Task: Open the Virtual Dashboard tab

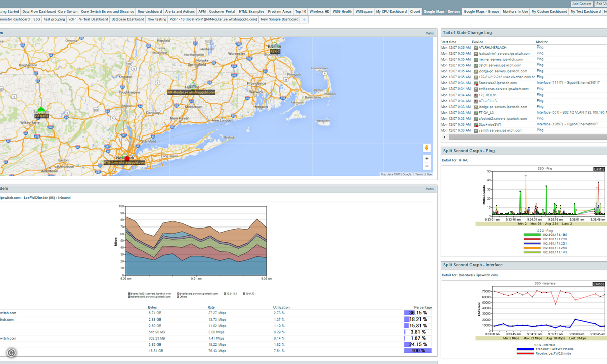Action: [94, 19]
